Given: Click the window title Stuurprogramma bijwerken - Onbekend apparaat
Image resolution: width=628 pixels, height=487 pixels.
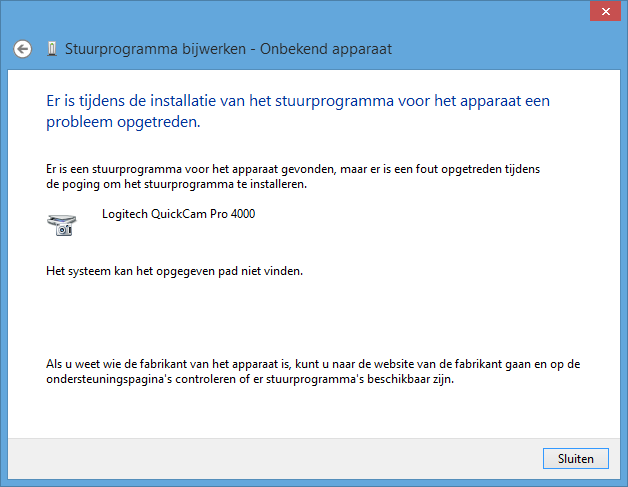Looking at the screenshot, I should pos(228,49).
